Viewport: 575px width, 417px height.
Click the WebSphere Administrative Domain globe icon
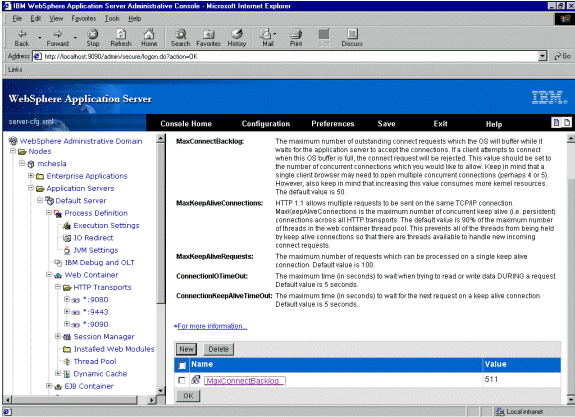pyautogui.click(x=13, y=141)
